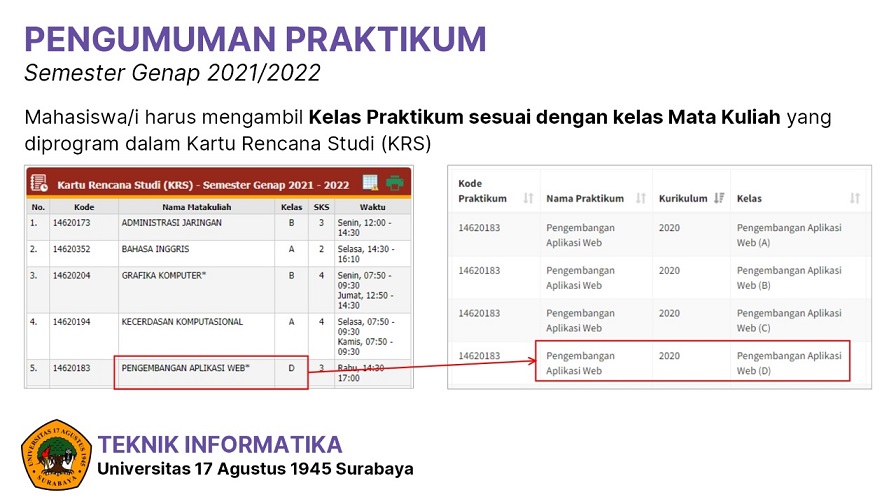Image resolution: width=896 pixels, height=504 pixels.
Task: Select class Pengembangan Aplikasi Web (D)
Action: (789, 363)
